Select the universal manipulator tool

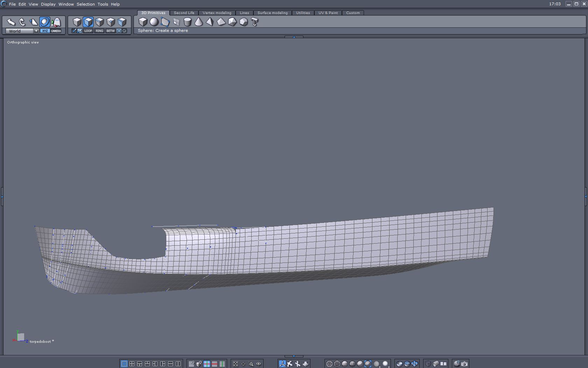click(45, 22)
